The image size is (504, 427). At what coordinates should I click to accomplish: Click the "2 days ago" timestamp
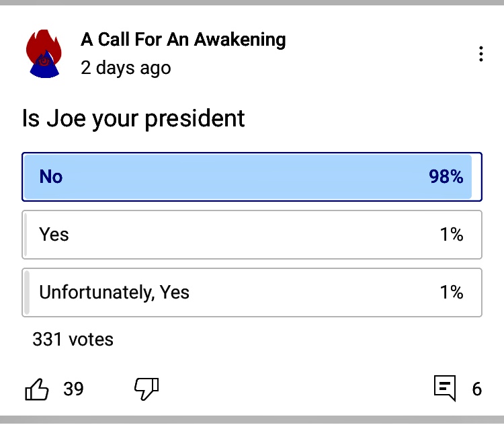point(126,68)
